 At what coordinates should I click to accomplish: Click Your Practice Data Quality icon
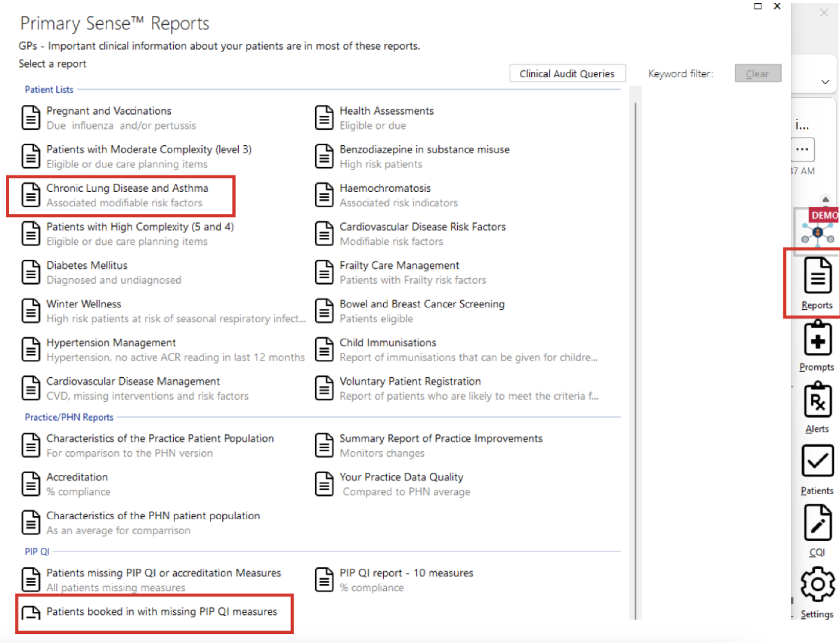324,484
